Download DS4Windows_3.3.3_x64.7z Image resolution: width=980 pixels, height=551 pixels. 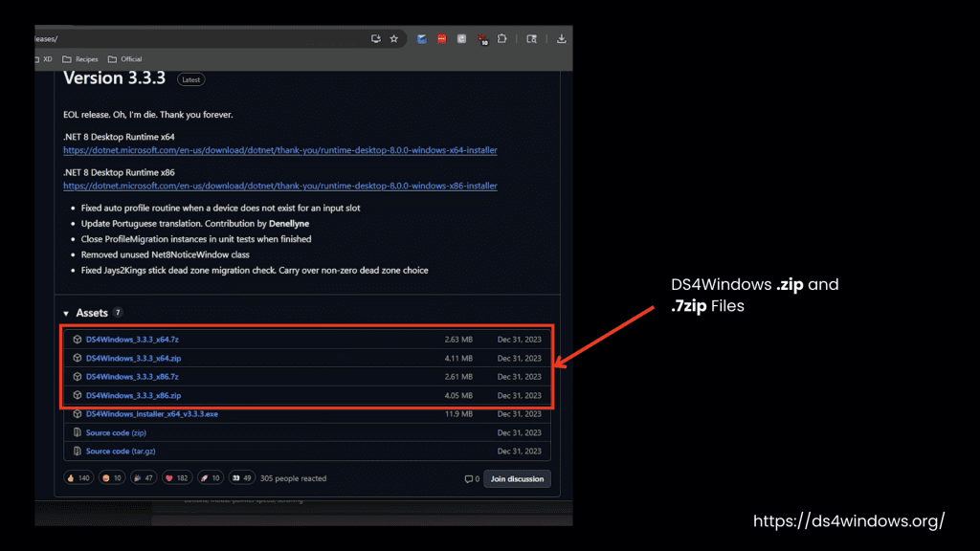(132, 340)
